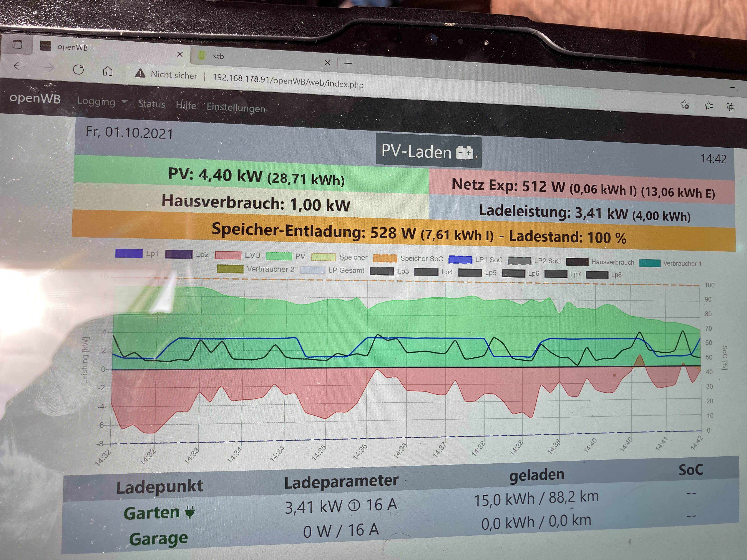747x560 pixels.
Task: Reload the page with refresh icon
Action: tap(78, 69)
